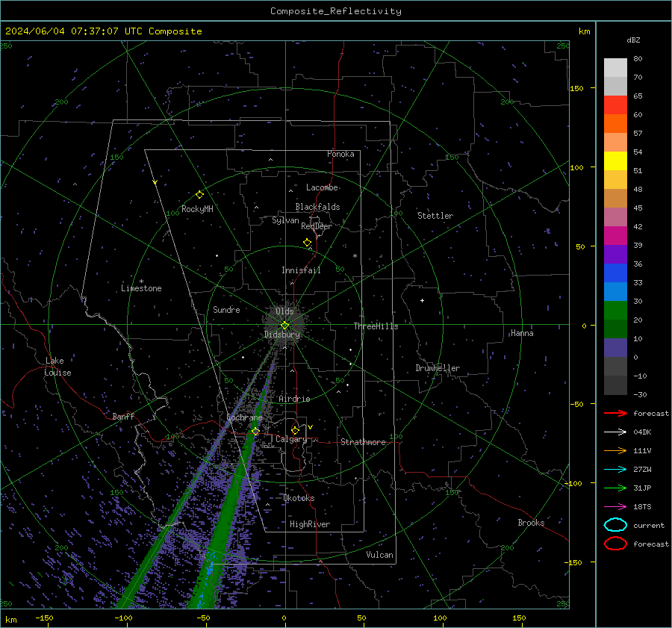Click the HighRiver town label

[x=310, y=524]
